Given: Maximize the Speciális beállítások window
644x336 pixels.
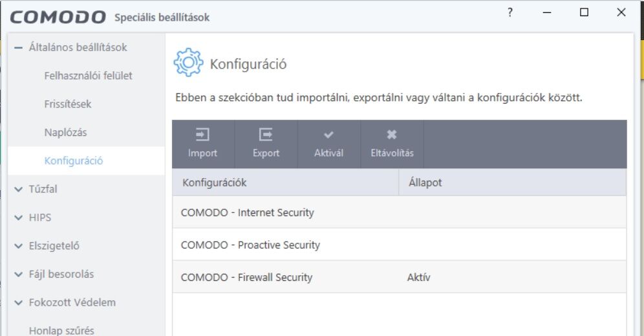Looking at the screenshot, I should [584, 12].
